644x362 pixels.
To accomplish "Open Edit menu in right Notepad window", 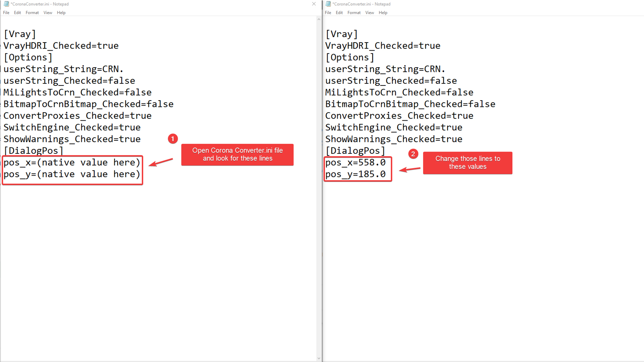I will [339, 13].
